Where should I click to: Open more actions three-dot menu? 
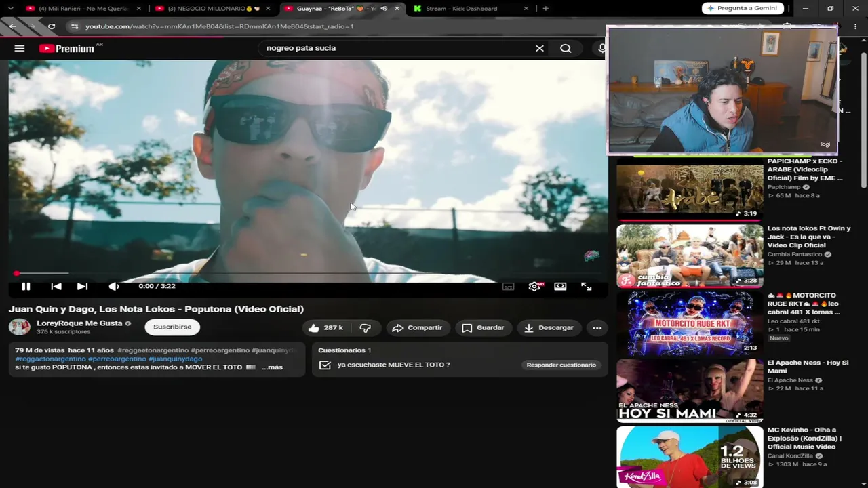(597, 328)
